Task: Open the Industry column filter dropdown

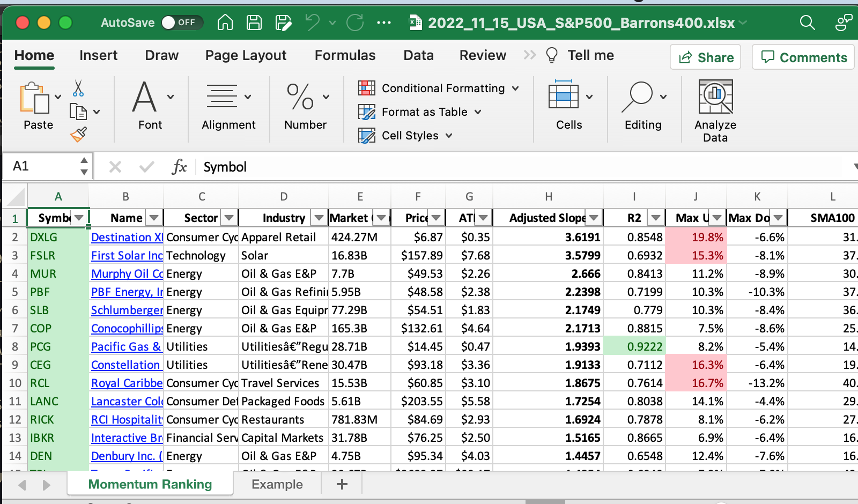Action: (x=319, y=218)
